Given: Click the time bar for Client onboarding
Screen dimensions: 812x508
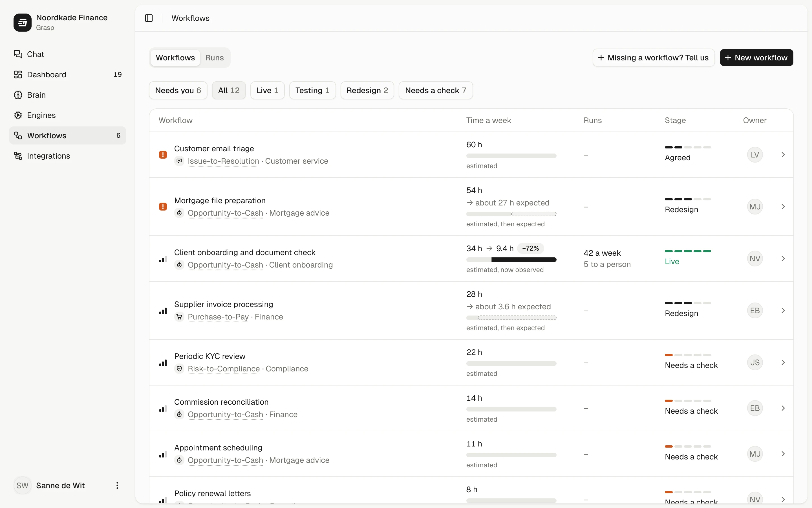Looking at the screenshot, I should (x=511, y=259).
